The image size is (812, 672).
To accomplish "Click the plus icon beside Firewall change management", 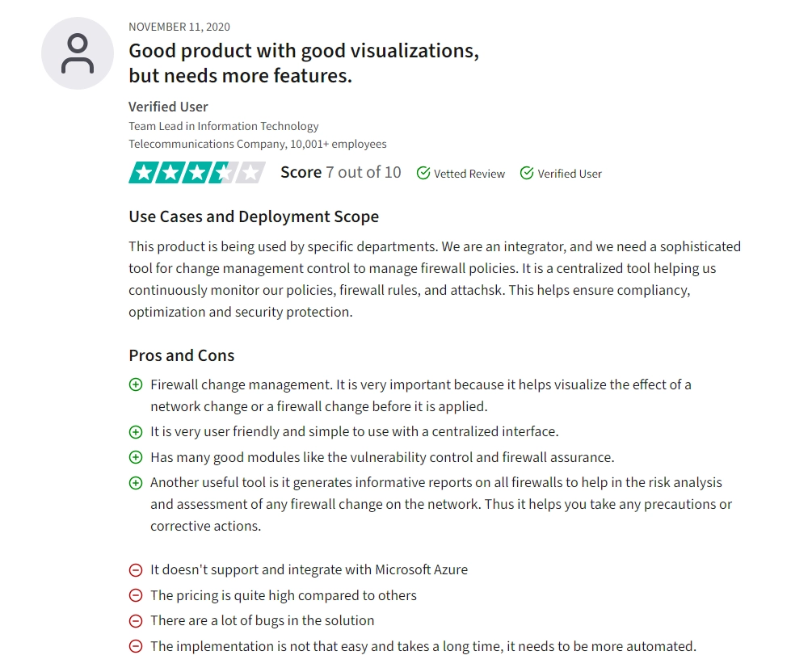I will (x=136, y=385).
